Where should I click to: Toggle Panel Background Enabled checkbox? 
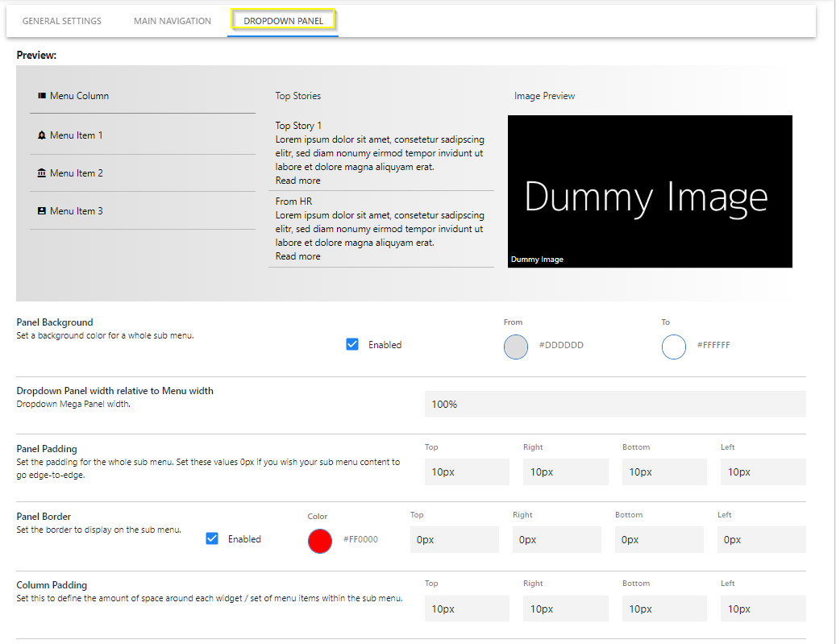pyautogui.click(x=352, y=344)
